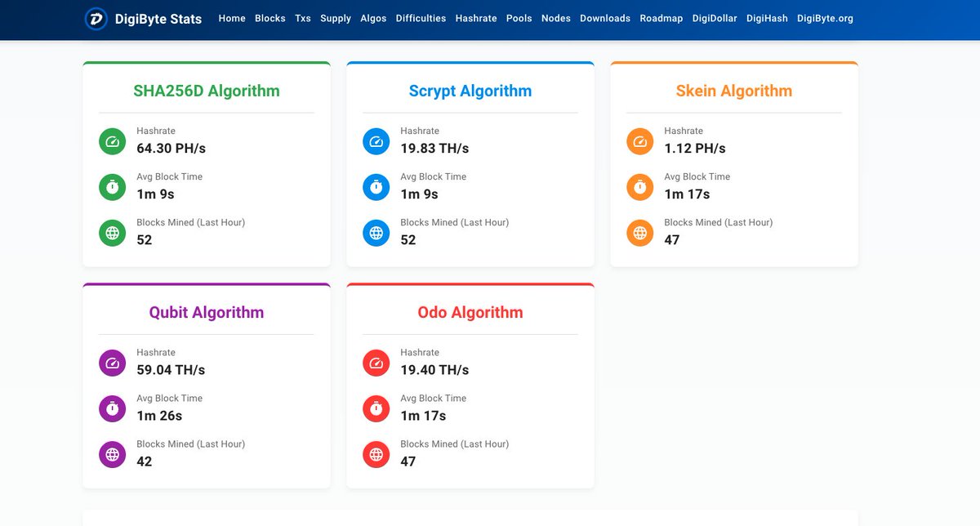Screen dimensions: 980x526
Task: Click the Scrypt avg block time stopwatch icon
Action: 376,187
